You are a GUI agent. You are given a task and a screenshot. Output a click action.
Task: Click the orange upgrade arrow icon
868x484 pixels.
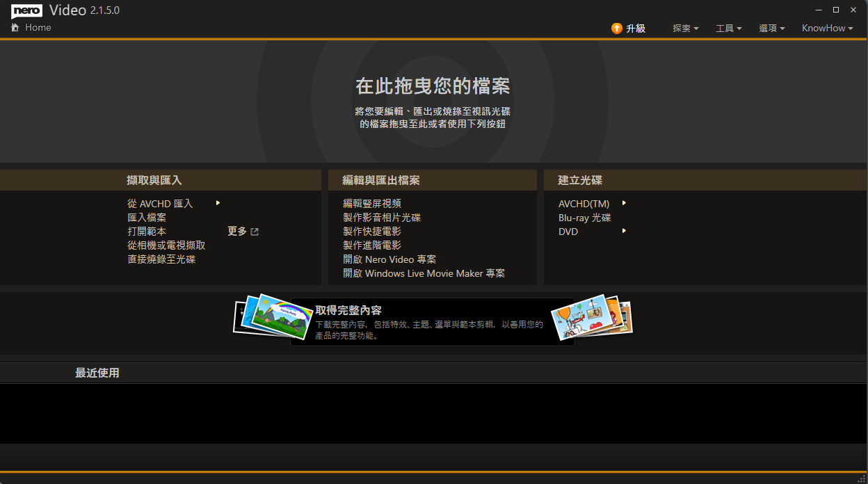pos(617,29)
